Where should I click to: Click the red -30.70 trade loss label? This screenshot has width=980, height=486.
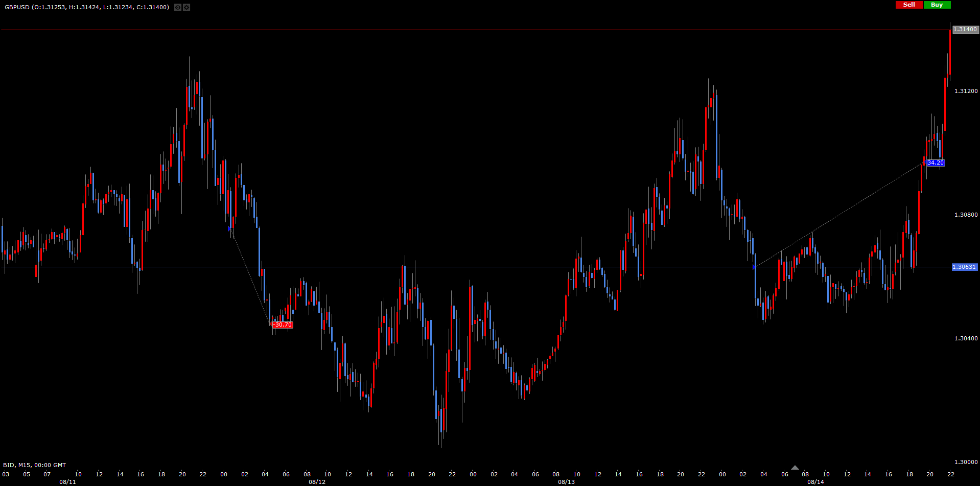coord(282,325)
